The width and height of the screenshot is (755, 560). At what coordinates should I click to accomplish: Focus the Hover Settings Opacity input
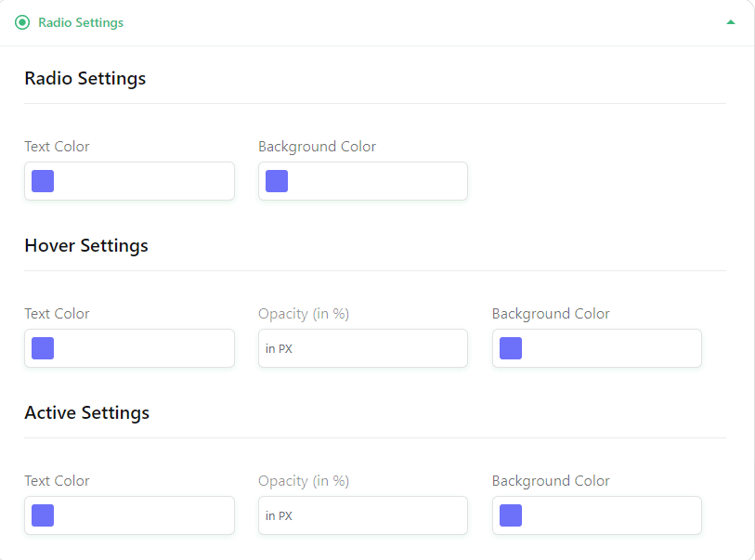(x=363, y=348)
